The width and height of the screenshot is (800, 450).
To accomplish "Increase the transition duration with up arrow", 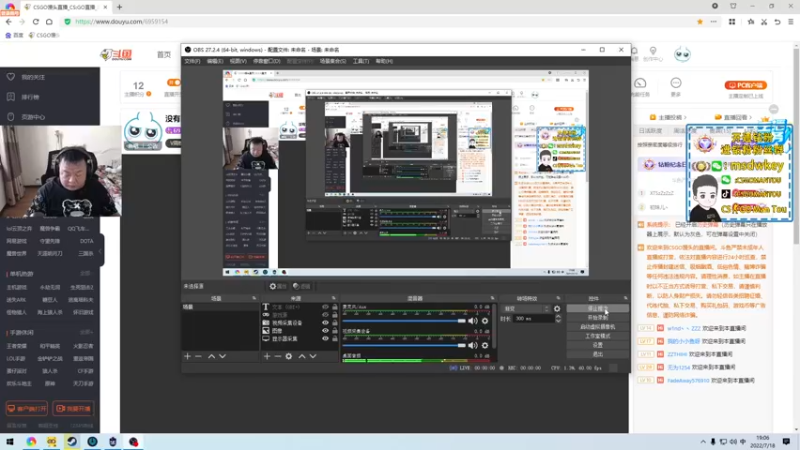I will point(558,316).
